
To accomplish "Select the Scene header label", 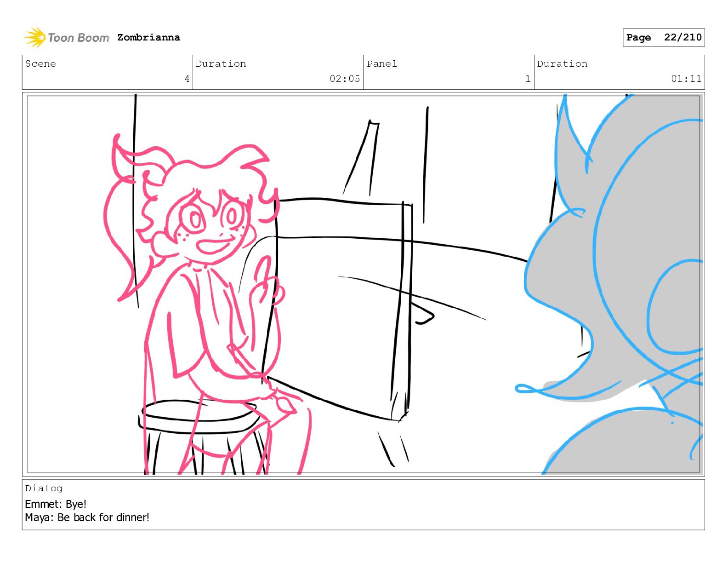I will pyautogui.click(x=40, y=63).
